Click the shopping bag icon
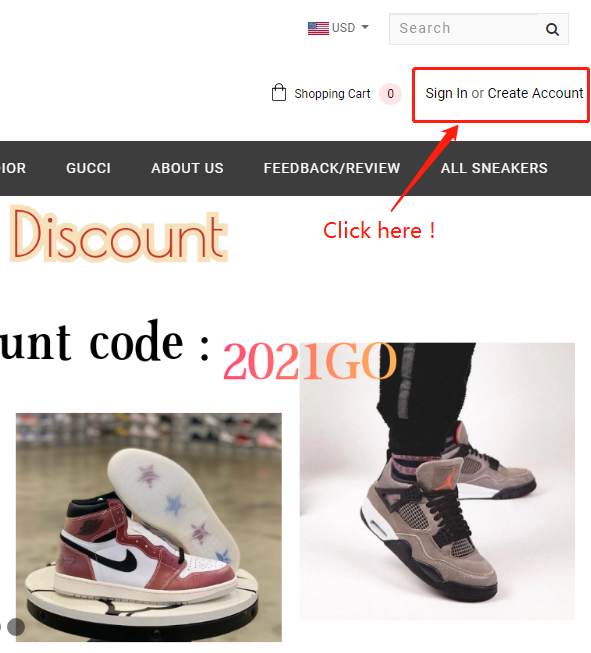The width and height of the screenshot is (591, 653). pyautogui.click(x=279, y=92)
